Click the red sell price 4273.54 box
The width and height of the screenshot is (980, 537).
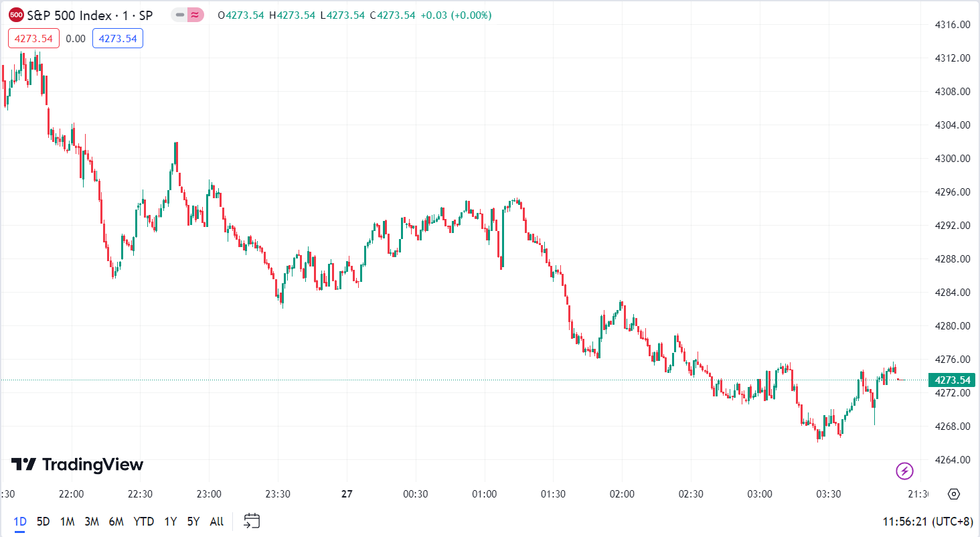pos(33,38)
